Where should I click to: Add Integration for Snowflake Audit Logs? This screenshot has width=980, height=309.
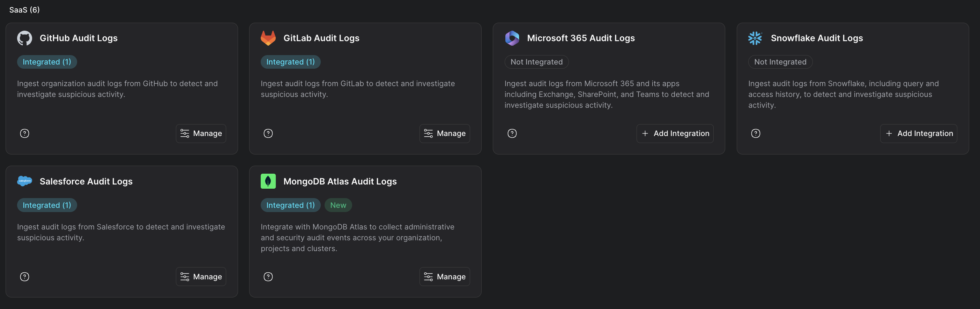[918, 134]
